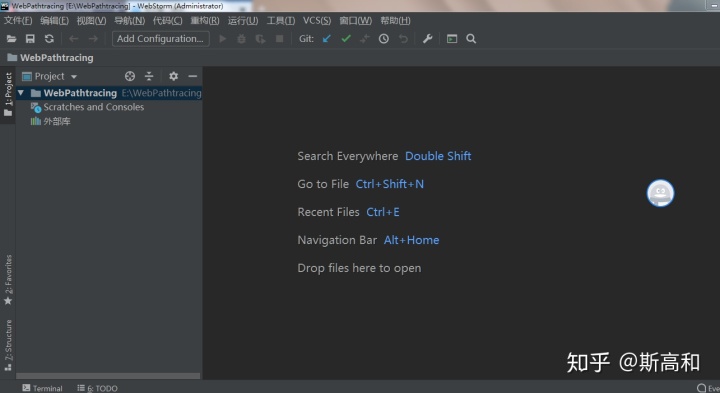Open the Event Log in status bar
The width and height of the screenshot is (720, 393).
(708, 388)
